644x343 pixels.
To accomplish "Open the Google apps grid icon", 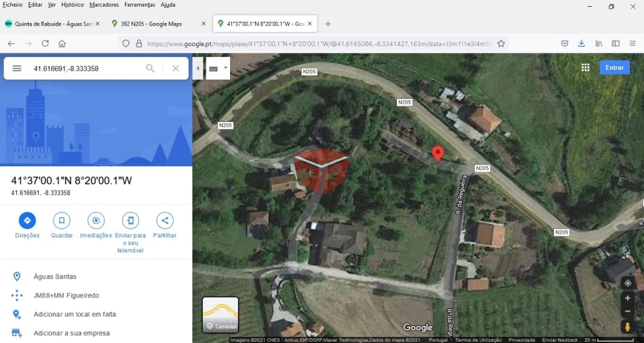I will coord(586,68).
